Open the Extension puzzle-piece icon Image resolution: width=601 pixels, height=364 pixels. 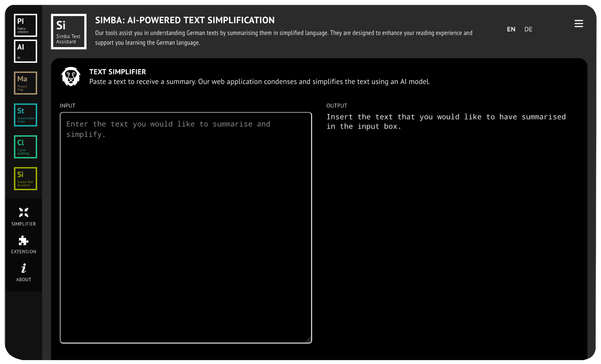(x=24, y=241)
